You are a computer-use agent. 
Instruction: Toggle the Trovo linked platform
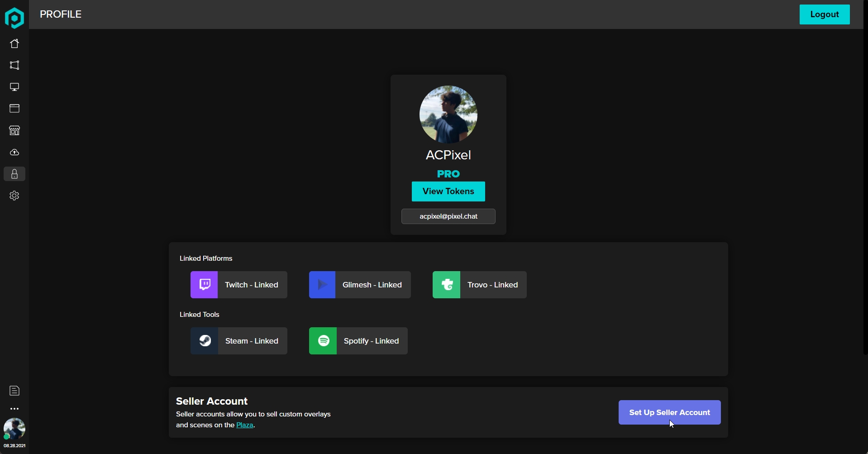pyautogui.click(x=479, y=285)
